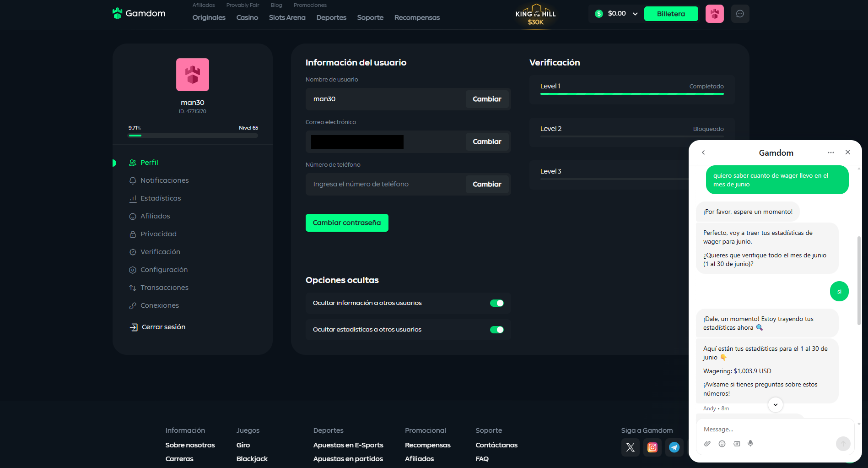Click the Cerrar sesión logout icon
Screen dimensions: 868x468
point(134,327)
